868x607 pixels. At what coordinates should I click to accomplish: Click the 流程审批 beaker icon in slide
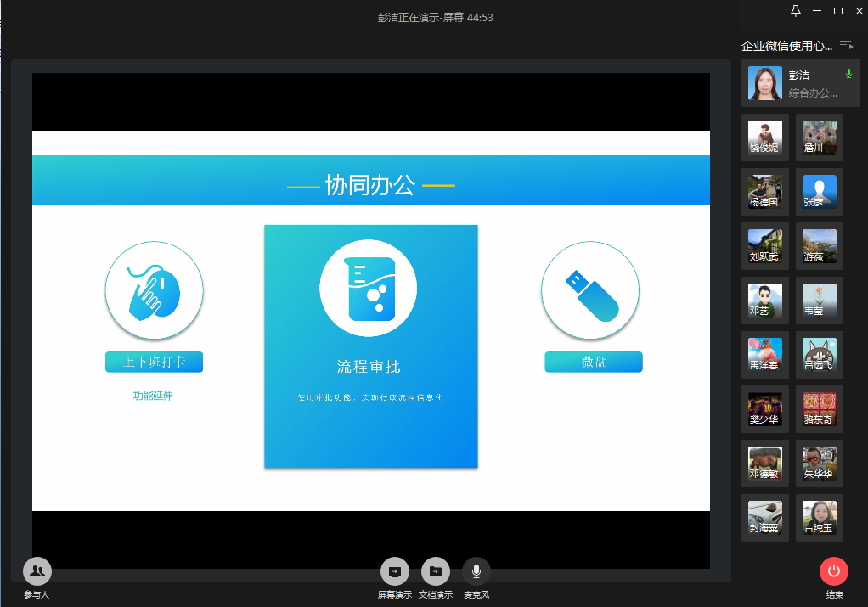coord(368,288)
